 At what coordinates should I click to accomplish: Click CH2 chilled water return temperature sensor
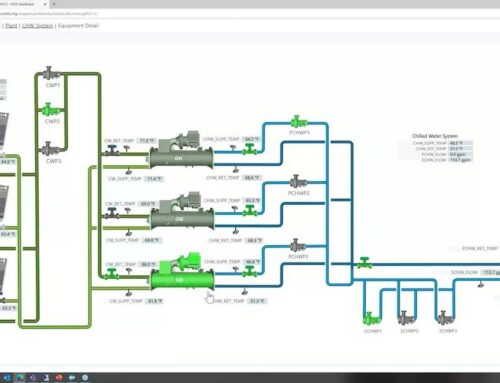point(236,231)
